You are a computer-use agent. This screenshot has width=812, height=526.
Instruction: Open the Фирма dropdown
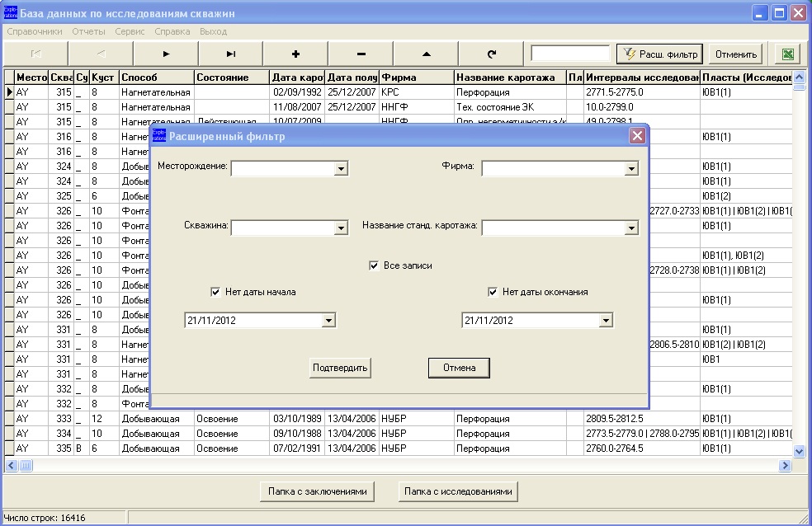coord(631,169)
